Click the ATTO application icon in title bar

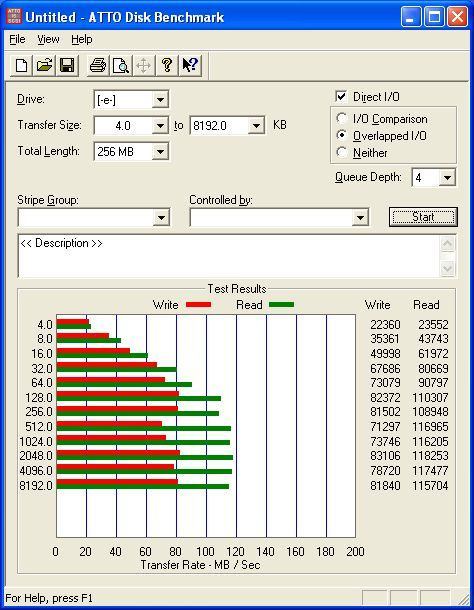(x=14, y=16)
